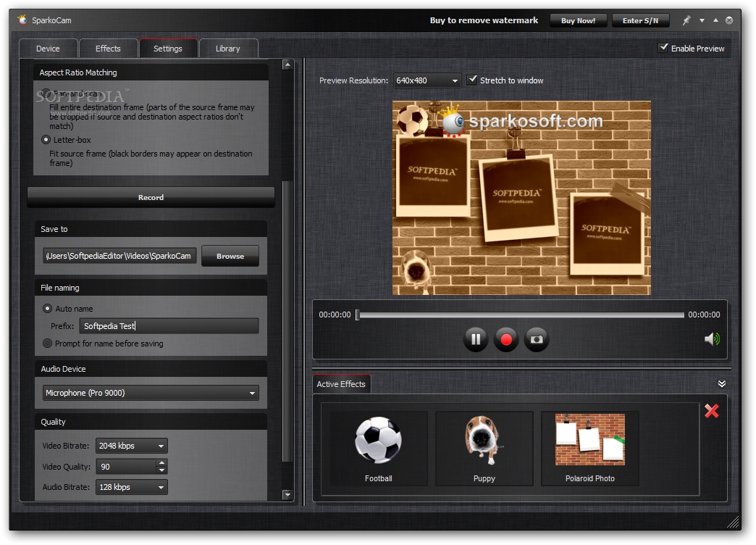Screen dimensions: 756x545
Task: Open the title bar down-arrow menu
Action: (702, 20)
